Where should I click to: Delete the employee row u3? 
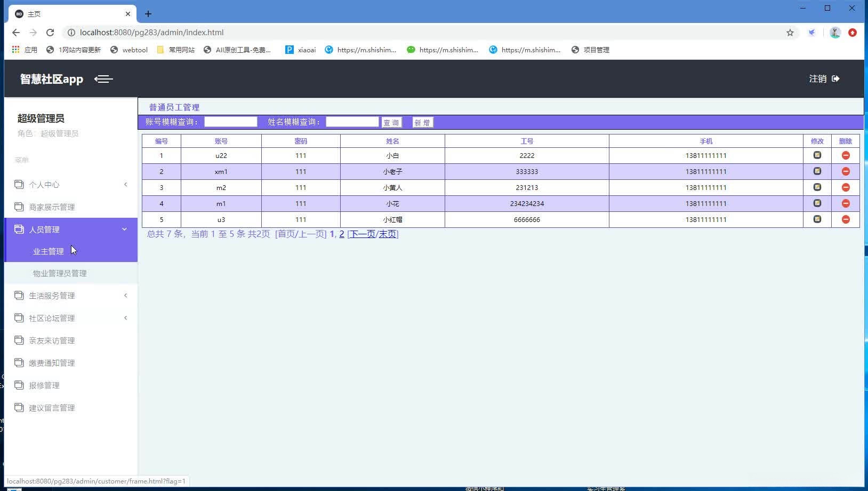click(x=846, y=219)
